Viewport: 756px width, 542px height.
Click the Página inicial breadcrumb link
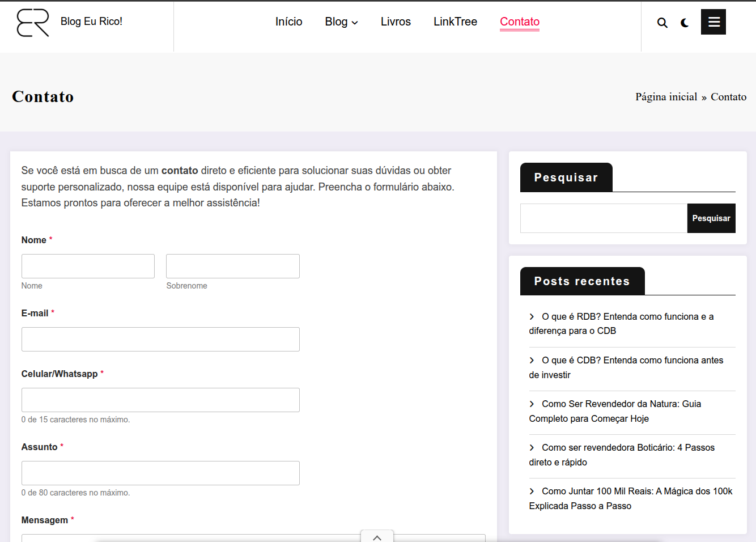click(666, 97)
